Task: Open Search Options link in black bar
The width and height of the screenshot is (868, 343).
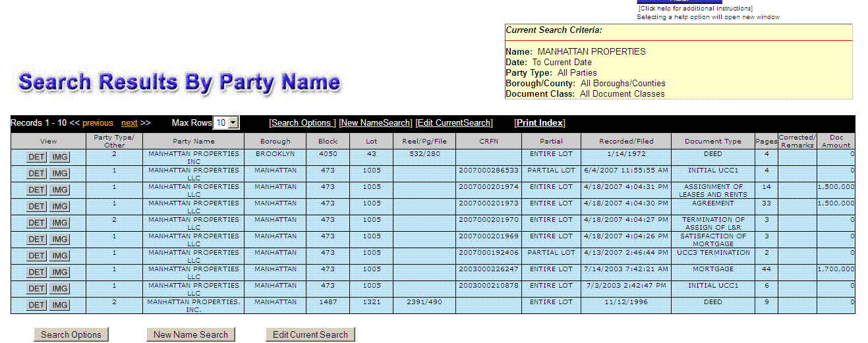Action: (x=302, y=123)
